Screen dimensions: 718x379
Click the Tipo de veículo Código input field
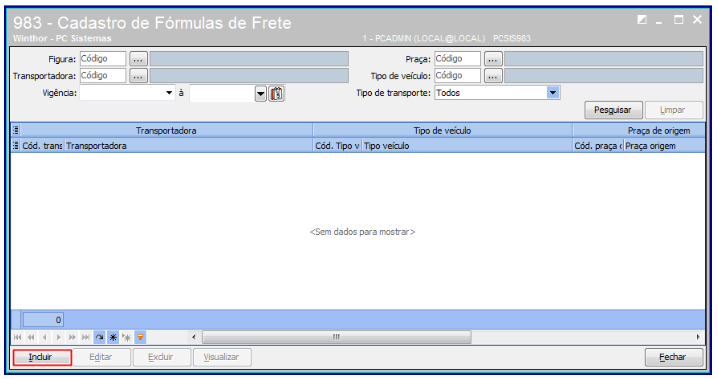(x=457, y=76)
